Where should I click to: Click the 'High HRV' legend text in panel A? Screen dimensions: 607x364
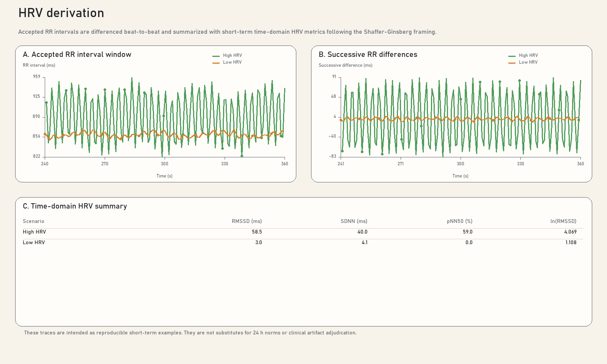(x=232, y=55)
